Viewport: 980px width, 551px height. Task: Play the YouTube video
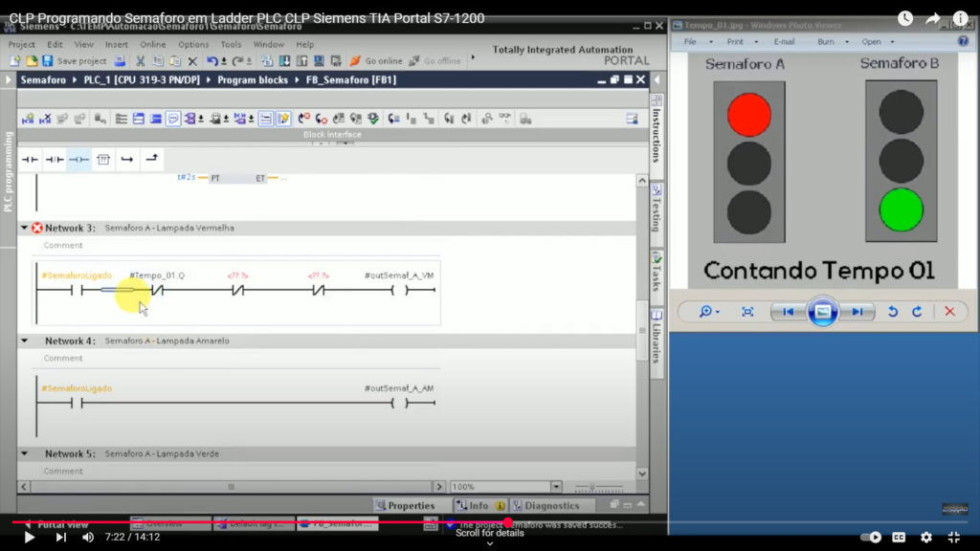[29, 538]
